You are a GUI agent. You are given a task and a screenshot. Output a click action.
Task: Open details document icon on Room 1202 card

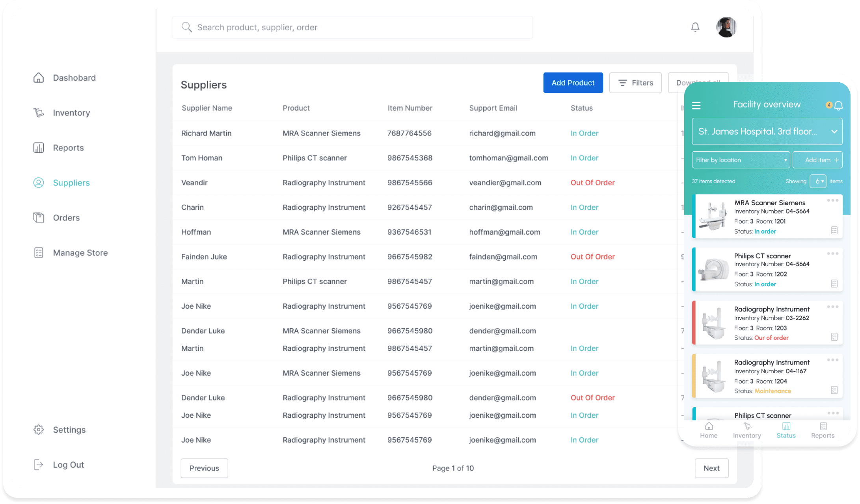[x=834, y=284]
